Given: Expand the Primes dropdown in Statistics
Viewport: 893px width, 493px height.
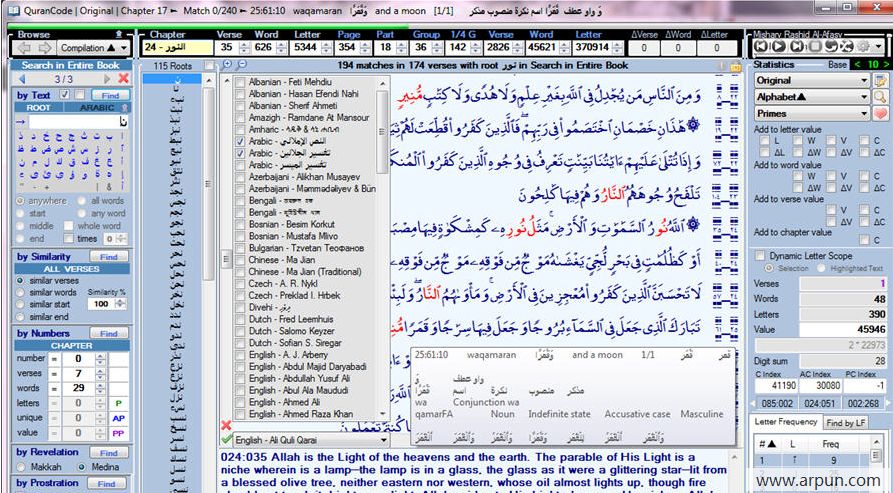Looking at the screenshot, I should pos(864,114).
